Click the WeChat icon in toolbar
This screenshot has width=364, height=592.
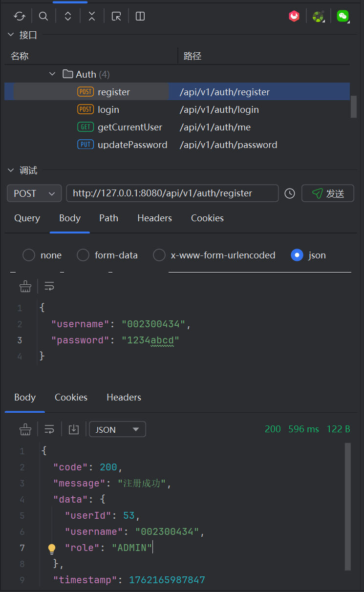pos(343,16)
